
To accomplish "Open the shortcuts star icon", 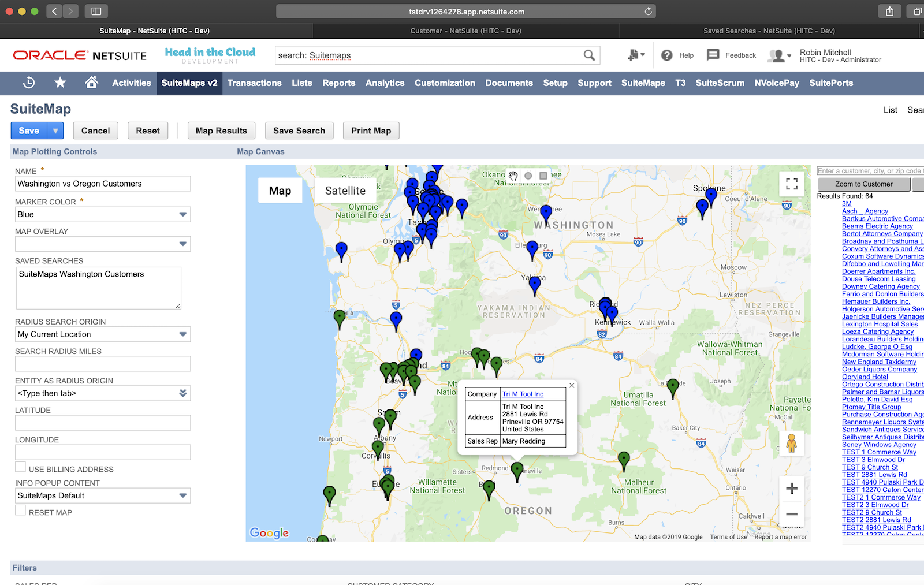I will tap(60, 83).
